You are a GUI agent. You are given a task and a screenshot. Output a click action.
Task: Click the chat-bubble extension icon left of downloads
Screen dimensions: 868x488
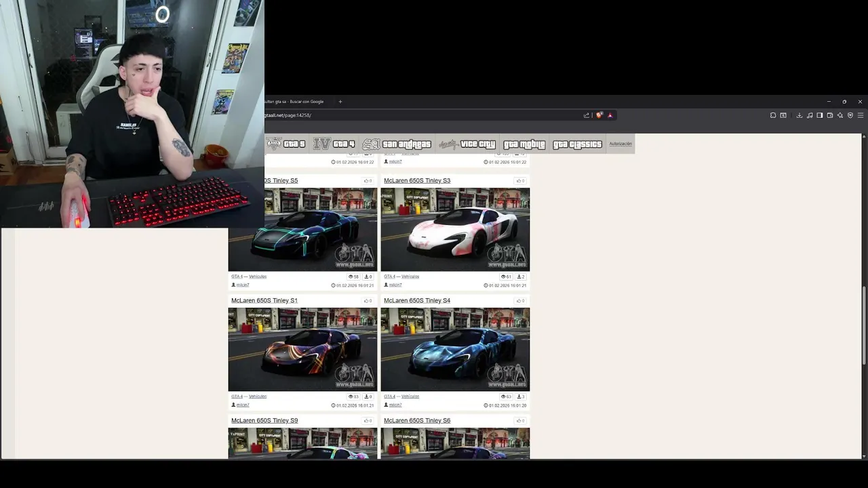point(773,115)
